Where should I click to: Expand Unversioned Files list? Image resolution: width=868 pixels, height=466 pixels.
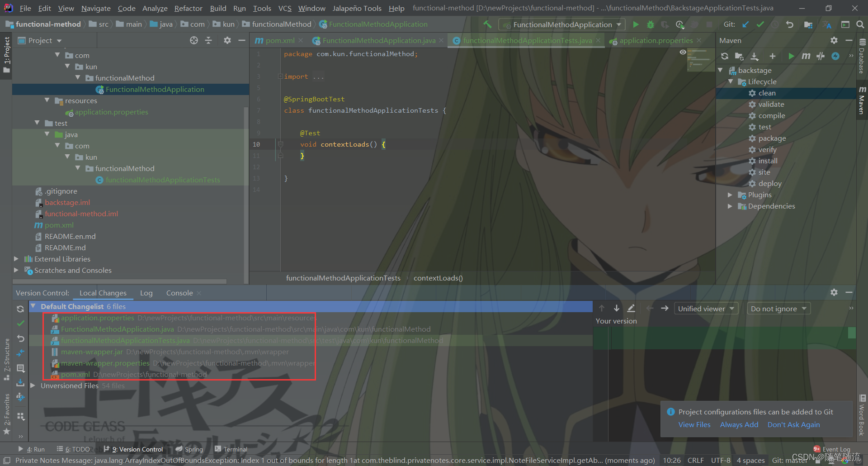click(33, 385)
